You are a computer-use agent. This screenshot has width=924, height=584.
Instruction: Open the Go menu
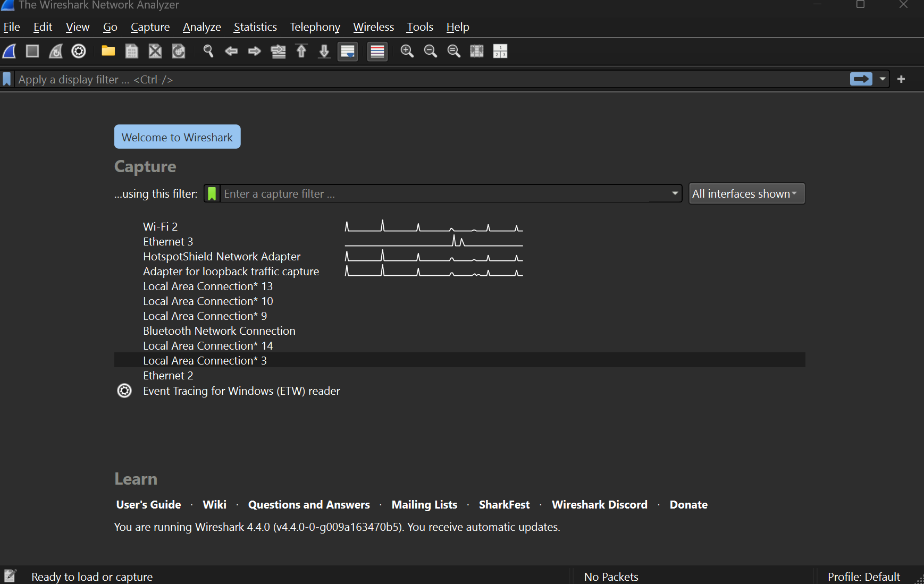tap(110, 27)
